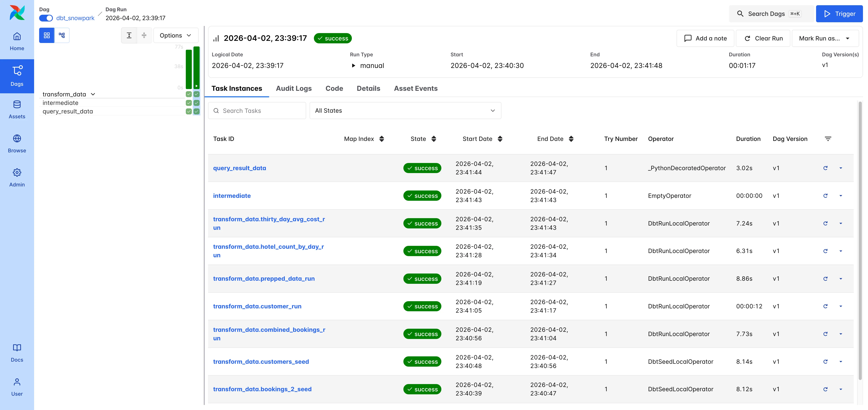Open the Admin sidebar menu
Image resolution: width=868 pixels, height=410 pixels.
(17, 178)
